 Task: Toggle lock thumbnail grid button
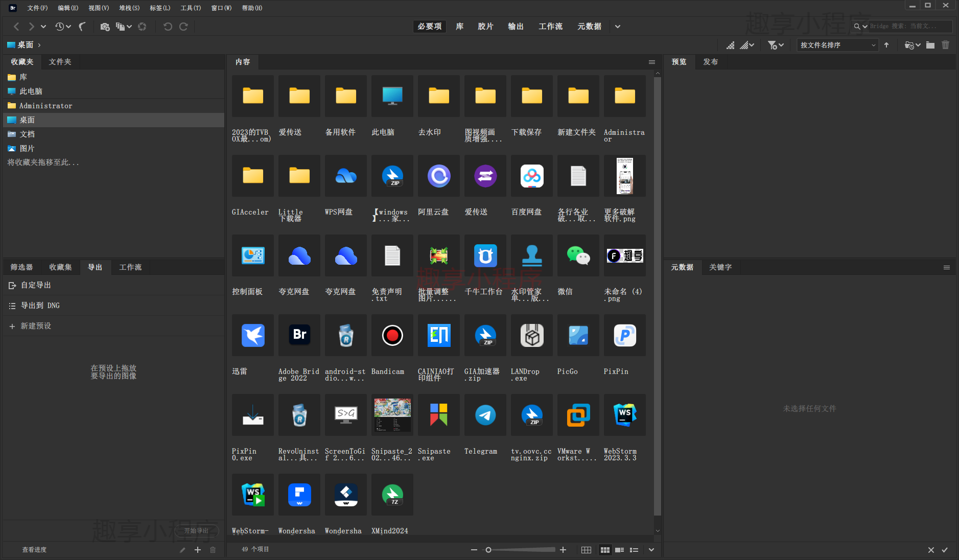tap(586, 550)
